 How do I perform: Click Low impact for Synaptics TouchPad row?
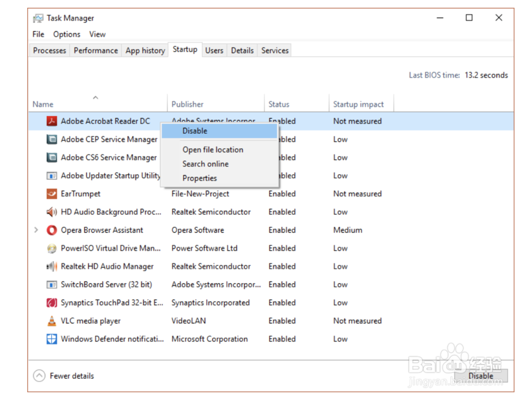340,303
